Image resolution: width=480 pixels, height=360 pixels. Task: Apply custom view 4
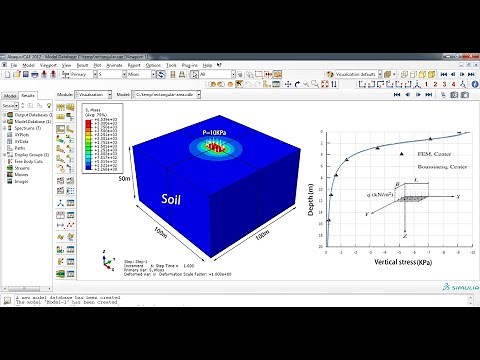click(x=453, y=84)
